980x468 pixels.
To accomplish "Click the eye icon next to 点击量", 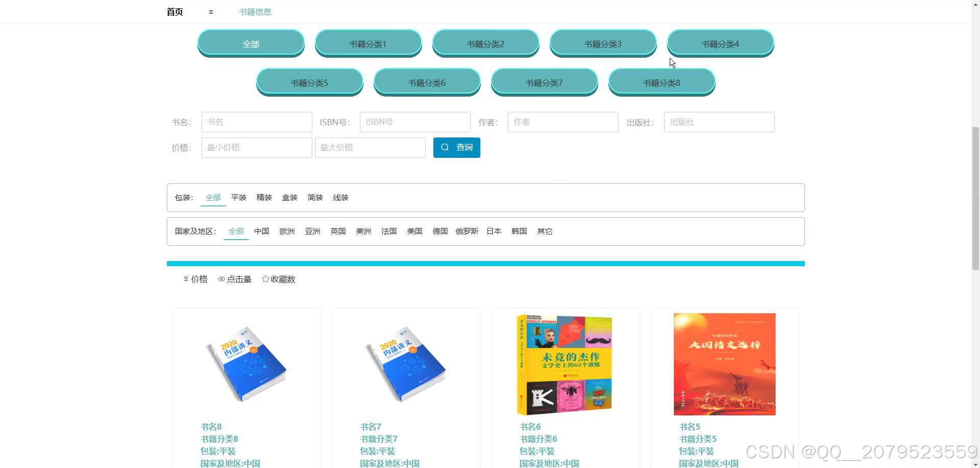I will click(x=222, y=279).
